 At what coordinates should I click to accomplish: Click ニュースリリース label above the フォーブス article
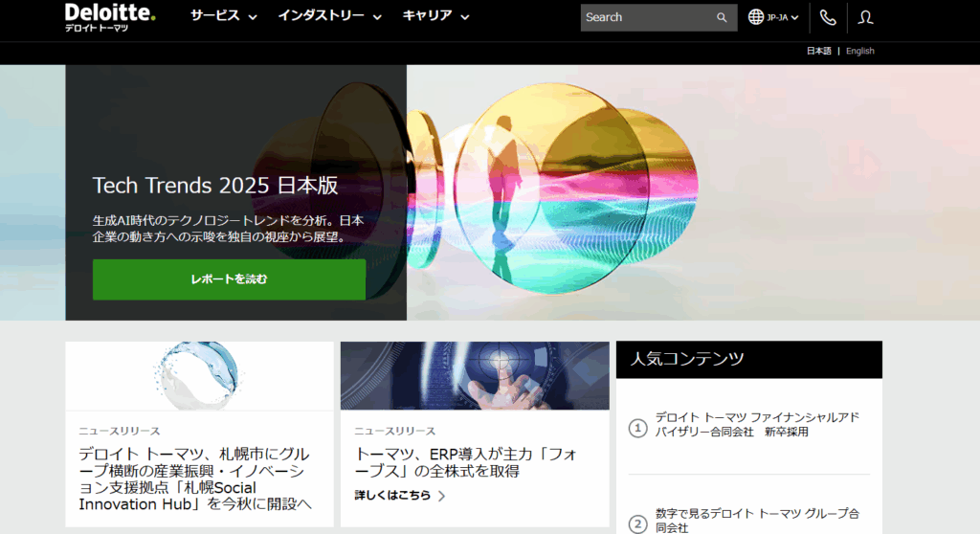pyautogui.click(x=395, y=432)
